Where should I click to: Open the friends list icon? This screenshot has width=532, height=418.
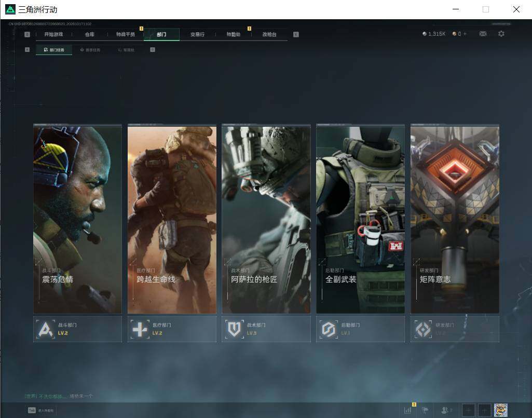446,410
